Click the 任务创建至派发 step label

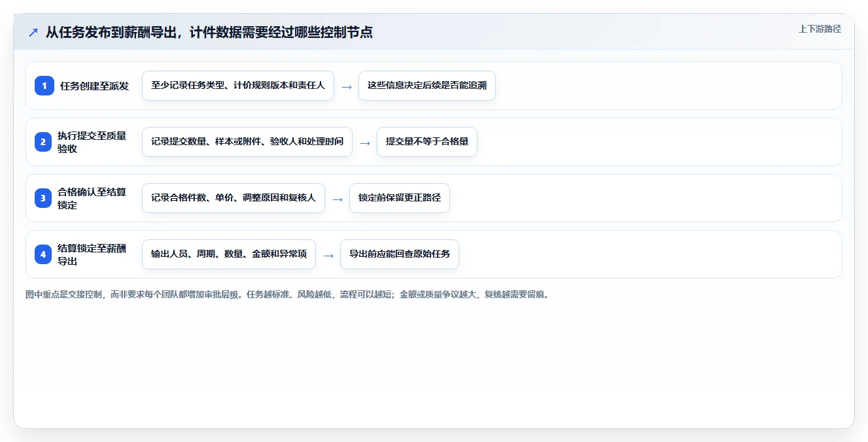pyautogui.click(x=95, y=86)
